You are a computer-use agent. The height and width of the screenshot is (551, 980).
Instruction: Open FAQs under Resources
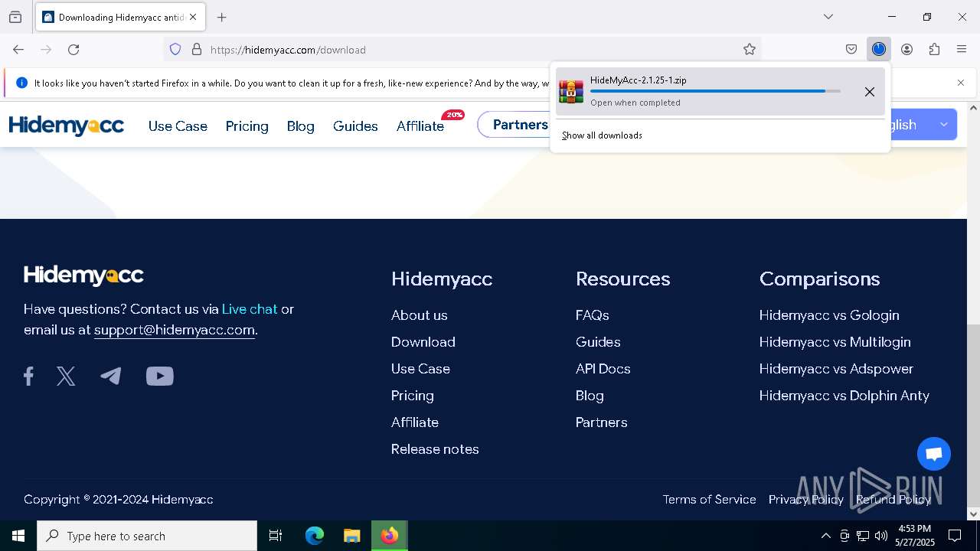(x=593, y=315)
